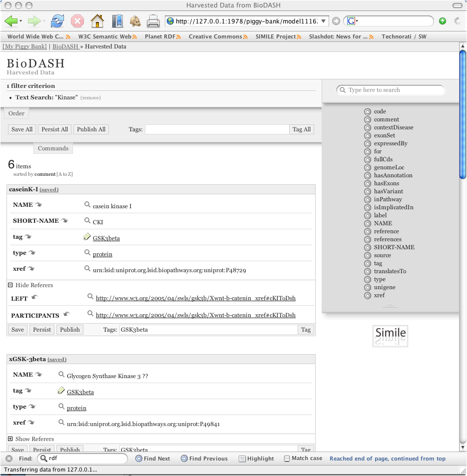This screenshot has height=476, width=467.
Task: Open the Order tab
Action: 16,113
